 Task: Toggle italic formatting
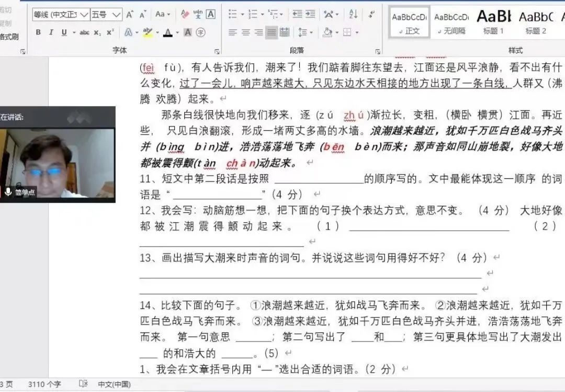coord(51,32)
